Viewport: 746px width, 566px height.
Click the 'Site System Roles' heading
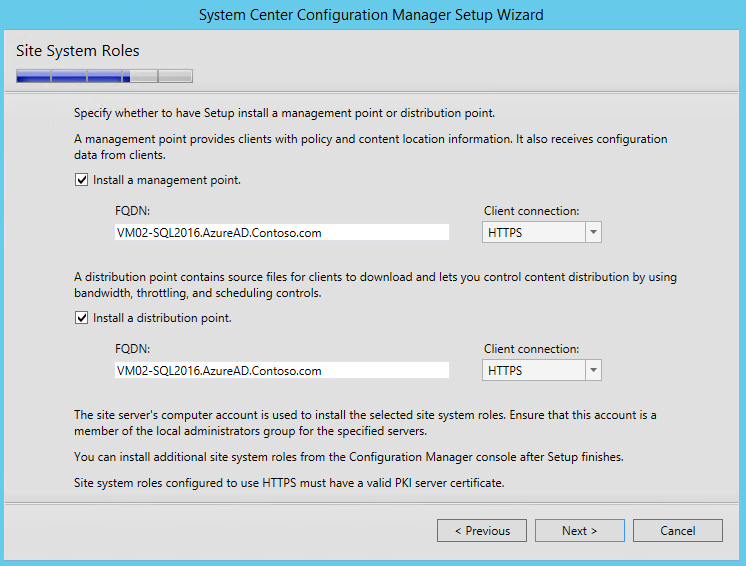[x=78, y=51]
